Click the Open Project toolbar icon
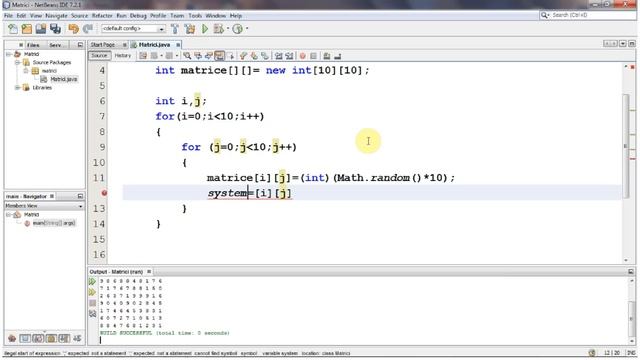This screenshot has height=360, width=640. 41,29
